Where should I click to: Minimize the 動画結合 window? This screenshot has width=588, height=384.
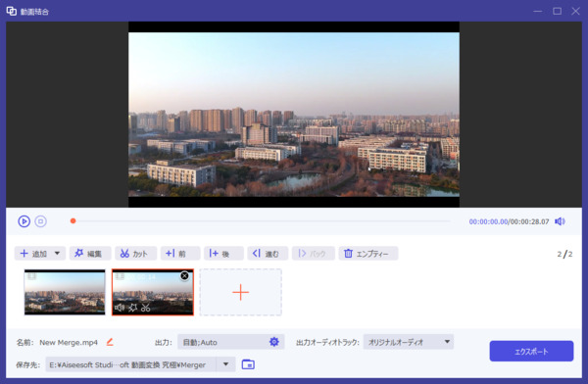pos(538,11)
